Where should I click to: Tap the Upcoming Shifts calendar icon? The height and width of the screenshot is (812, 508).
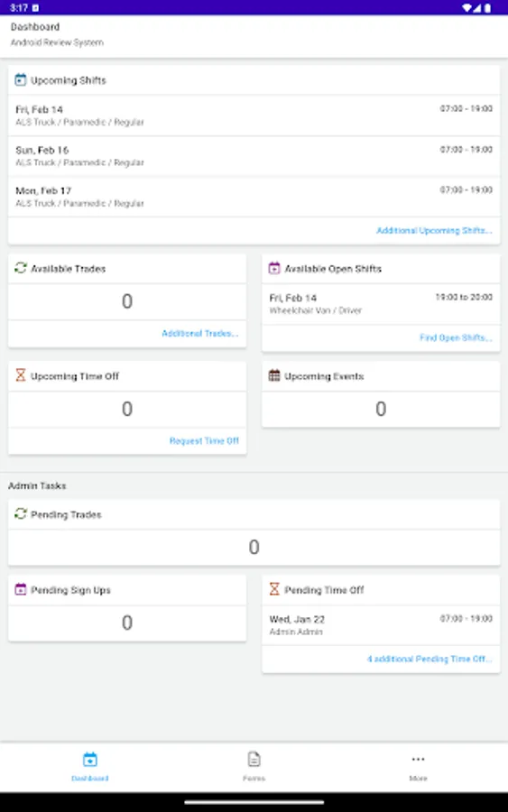[20, 79]
